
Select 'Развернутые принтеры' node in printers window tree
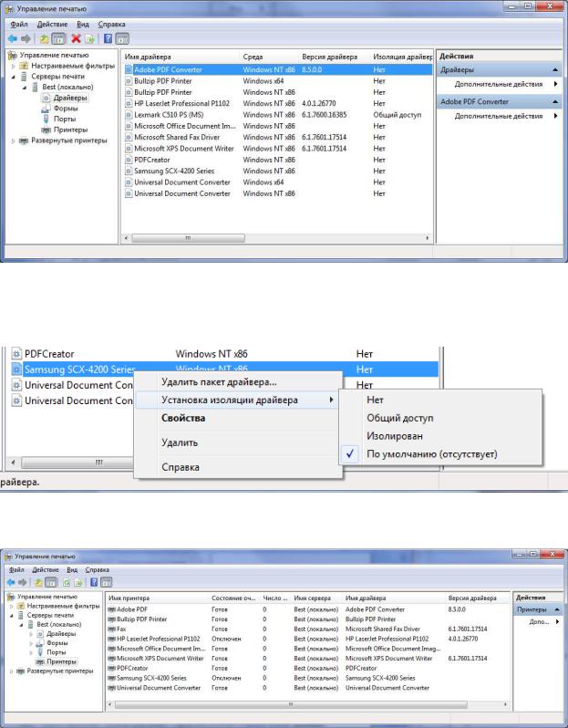tap(60, 671)
